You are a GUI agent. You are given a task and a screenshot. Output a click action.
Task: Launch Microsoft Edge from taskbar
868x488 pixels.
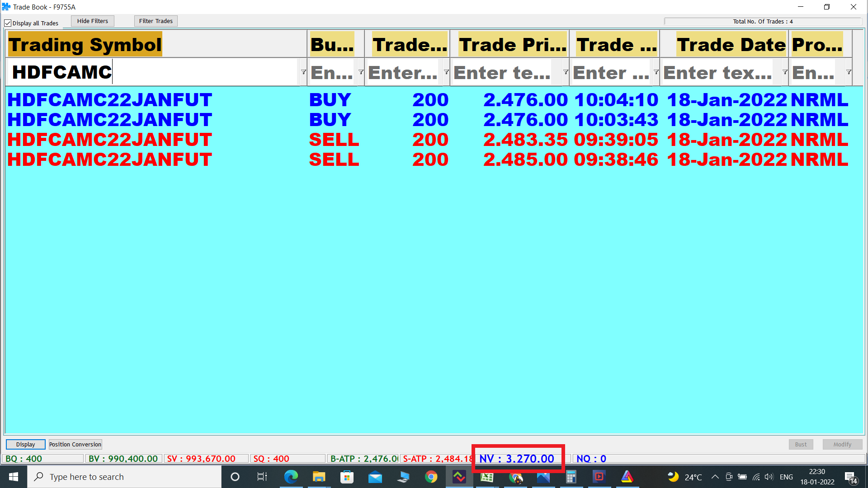(291, 477)
